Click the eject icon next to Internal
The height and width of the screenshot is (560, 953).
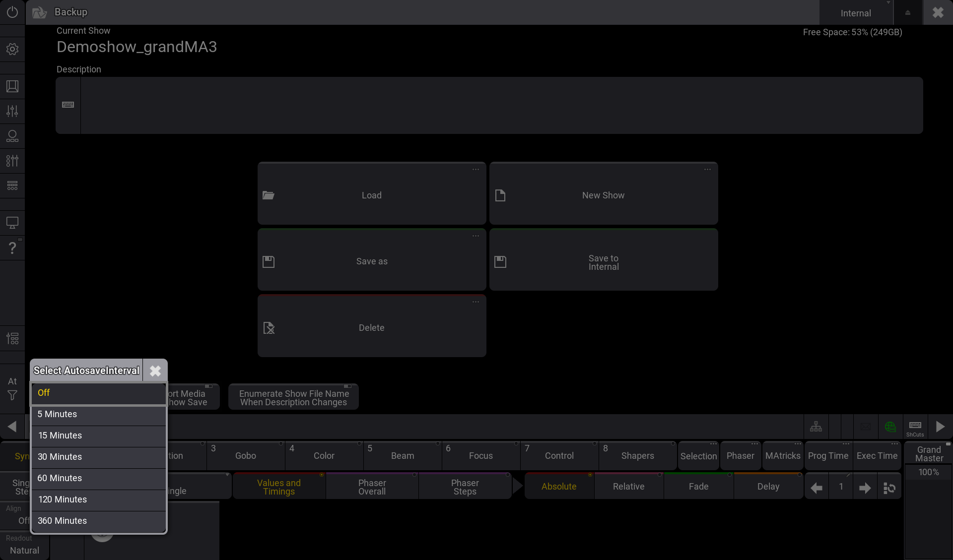click(x=908, y=13)
